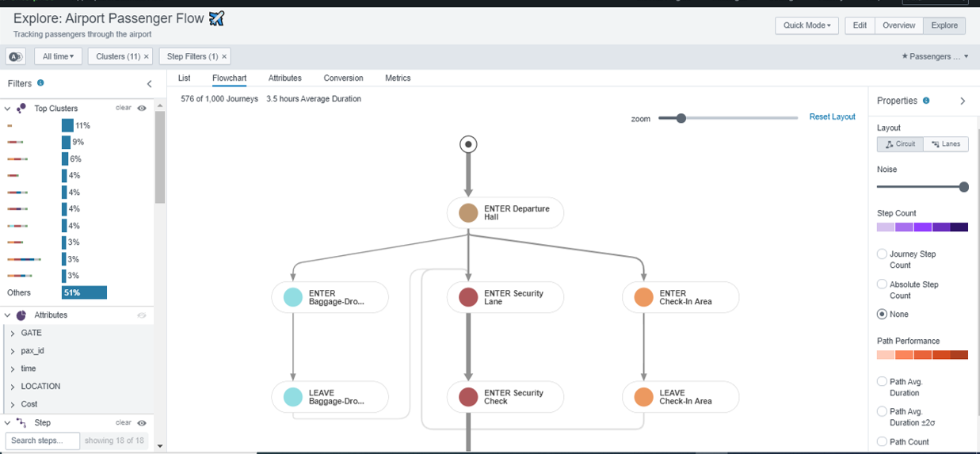This screenshot has height=454, width=980.
Task: Open the Passengers saved view dropdown
Action: tap(935, 56)
